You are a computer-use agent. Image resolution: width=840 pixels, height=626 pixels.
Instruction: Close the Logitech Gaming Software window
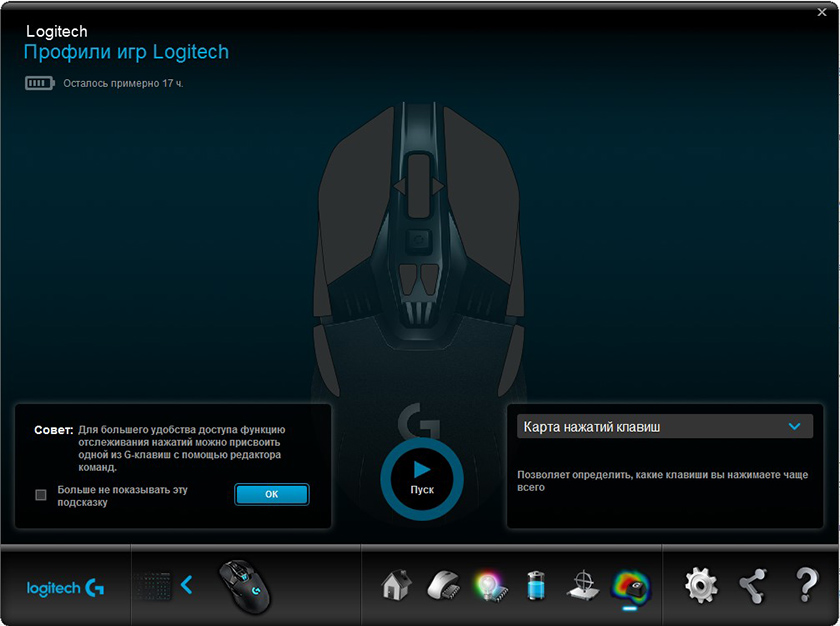[822, 12]
